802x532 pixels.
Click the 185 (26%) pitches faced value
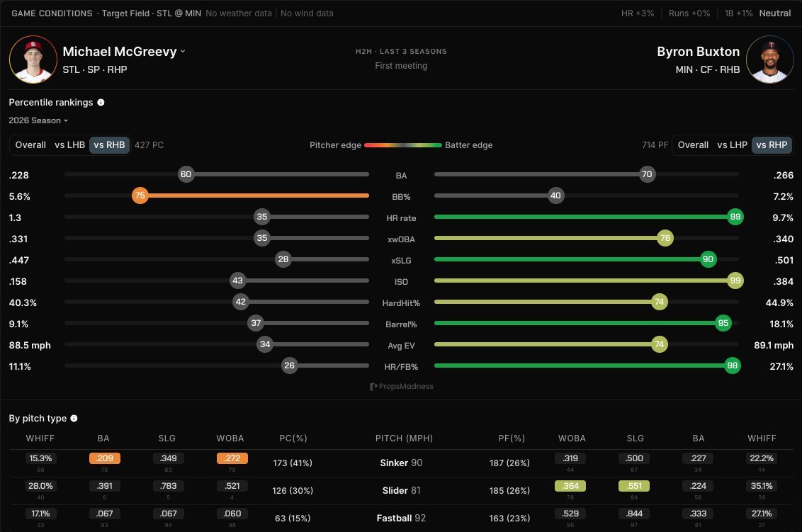click(509, 491)
